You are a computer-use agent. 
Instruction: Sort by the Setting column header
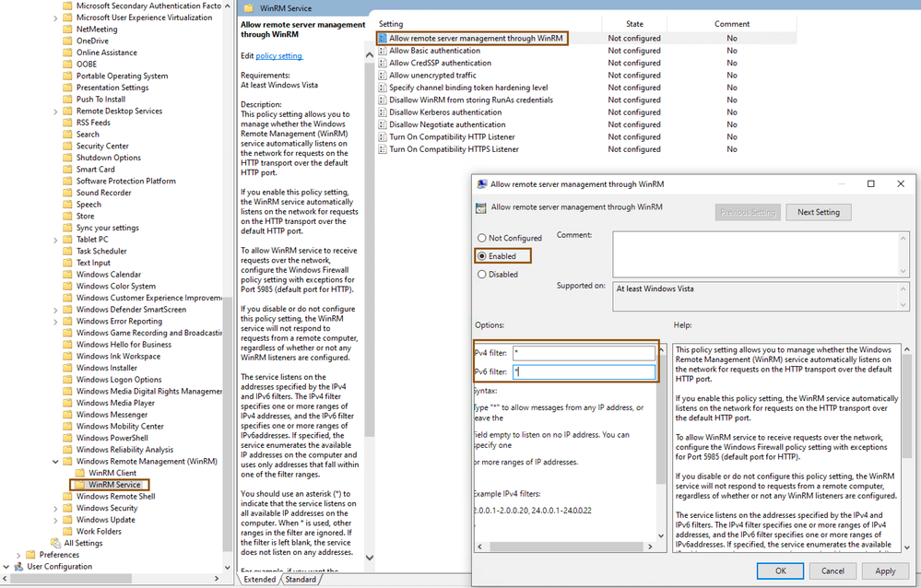click(489, 24)
